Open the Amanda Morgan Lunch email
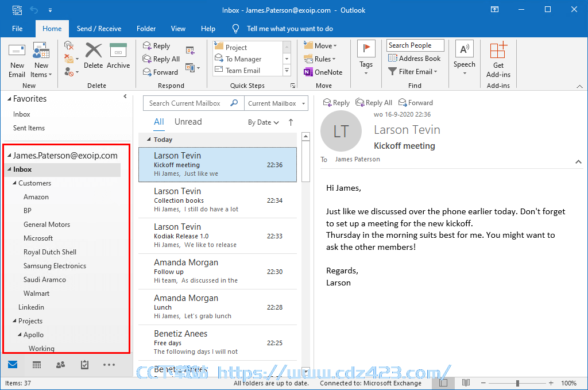The image size is (588, 390). [x=218, y=307]
